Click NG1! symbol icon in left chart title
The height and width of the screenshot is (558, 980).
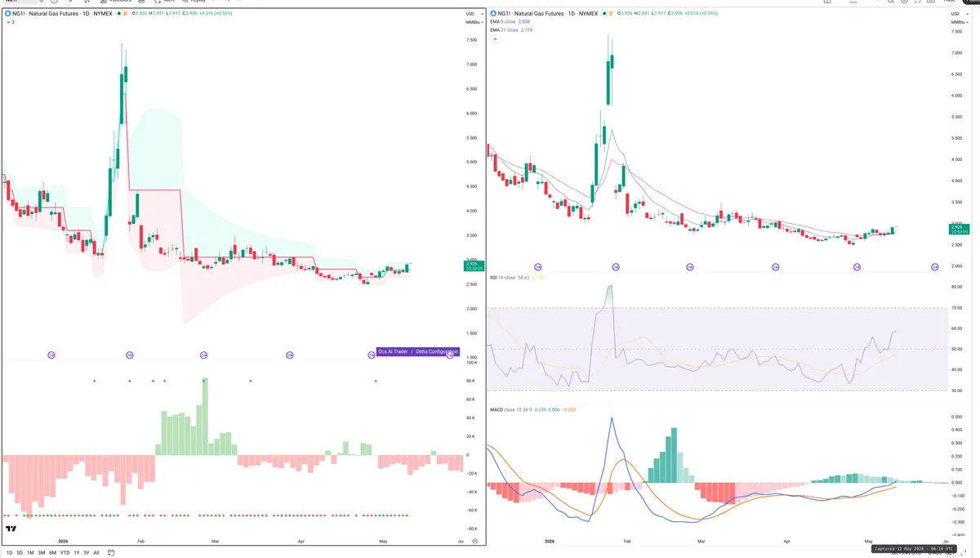click(x=8, y=14)
